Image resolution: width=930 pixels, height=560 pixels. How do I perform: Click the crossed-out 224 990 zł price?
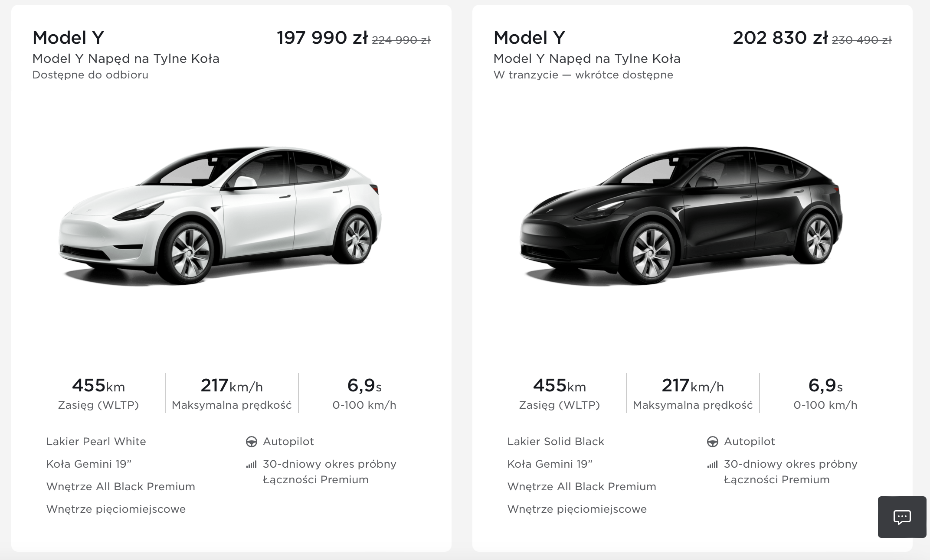point(401,40)
